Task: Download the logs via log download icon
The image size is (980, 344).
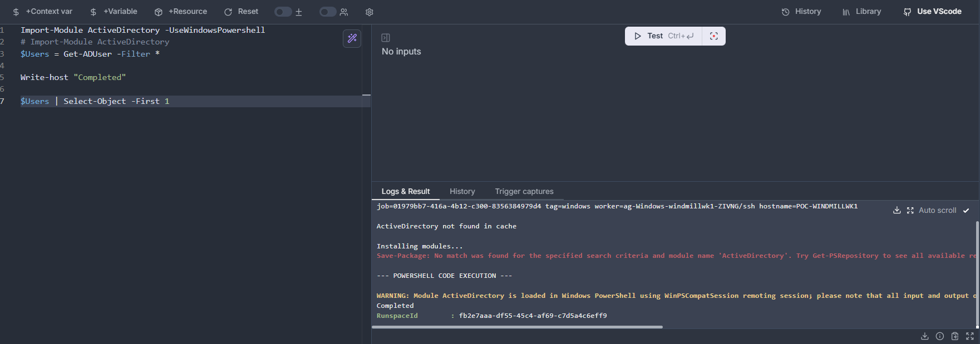Action: coord(897,210)
